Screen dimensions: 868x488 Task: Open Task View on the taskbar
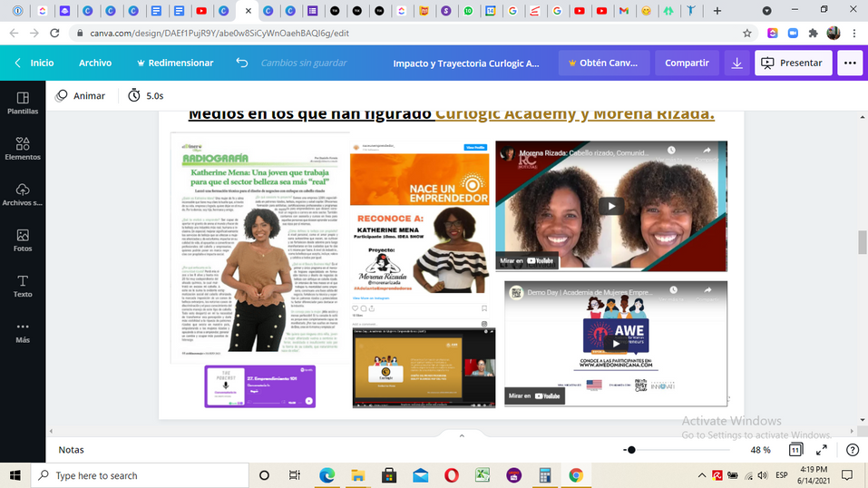295,475
